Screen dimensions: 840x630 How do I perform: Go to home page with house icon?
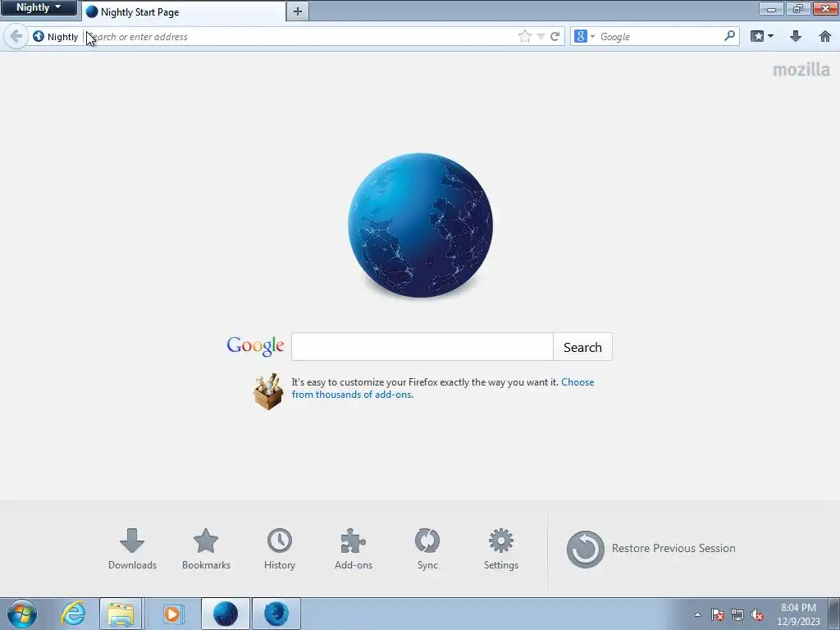825,36
